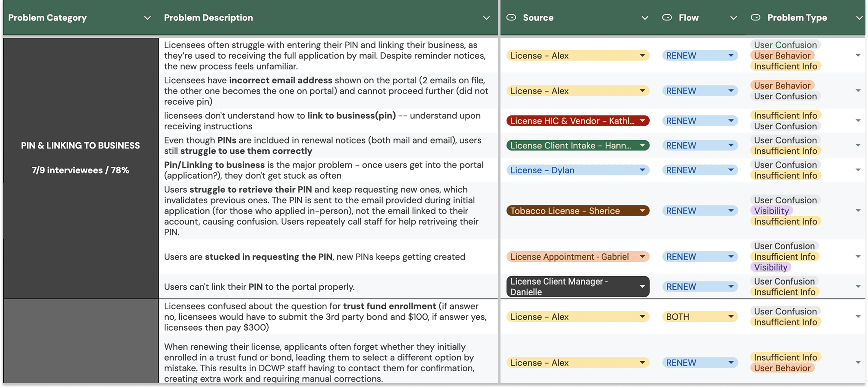The height and width of the screenshot is (388, 868).
Task: Open problem type arrow for License Client Intake row
Action: [x=858, y=145]
